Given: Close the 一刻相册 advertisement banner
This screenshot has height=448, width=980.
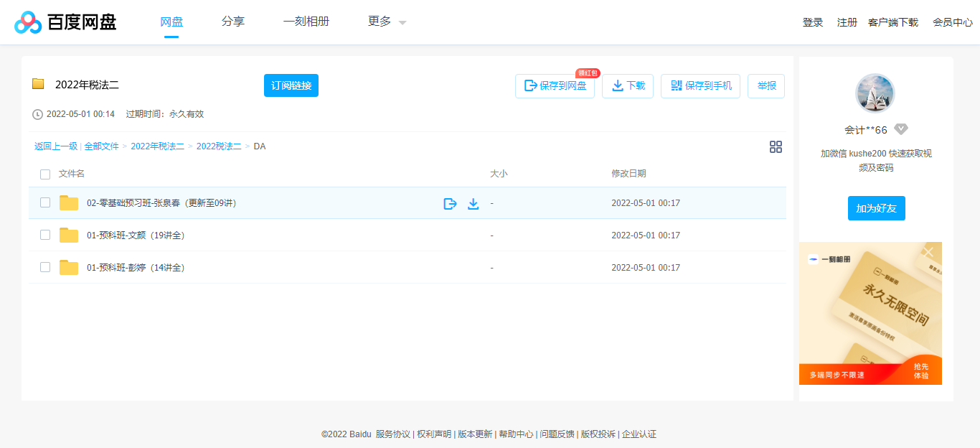Looking at the screenshot, I should point(929,252).
